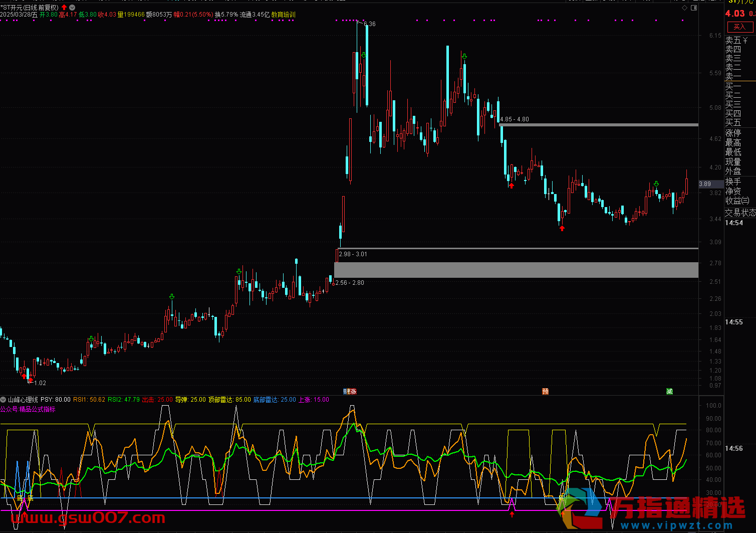Expand the 山峰心理线 indicator dropdown arrow
Image resolution: width=756 pixels, height=533 pixels.
(x=4, y=400)
